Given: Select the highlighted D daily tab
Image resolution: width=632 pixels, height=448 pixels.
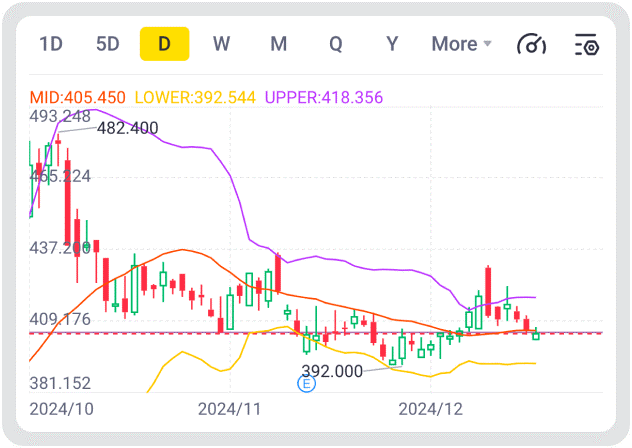Looking at the screenshot, I should tap(164, 44).
